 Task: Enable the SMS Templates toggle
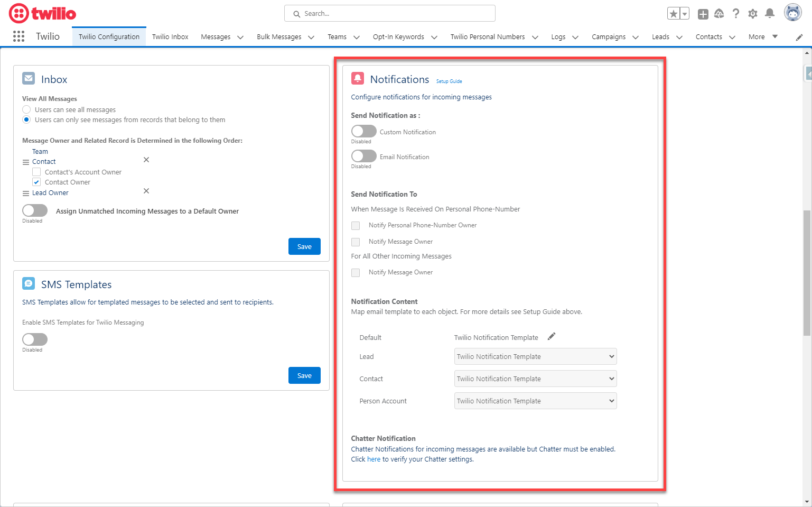click(x=35, y=339)
